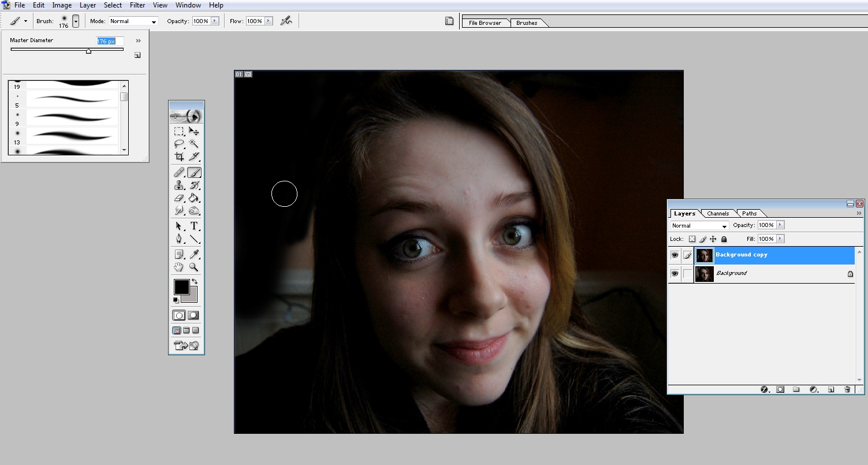868x465 pixels.
Task: Select the Hand tool
Action: tap(179, 267)
